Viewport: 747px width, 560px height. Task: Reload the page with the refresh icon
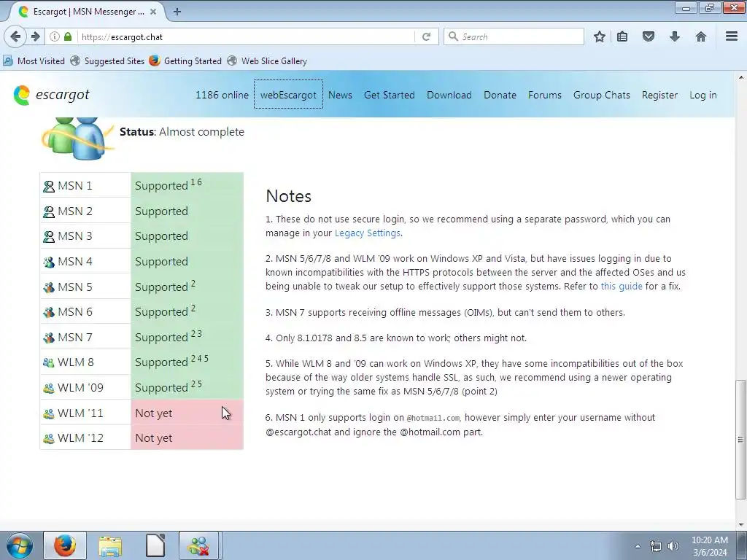[x=426, y=36]
